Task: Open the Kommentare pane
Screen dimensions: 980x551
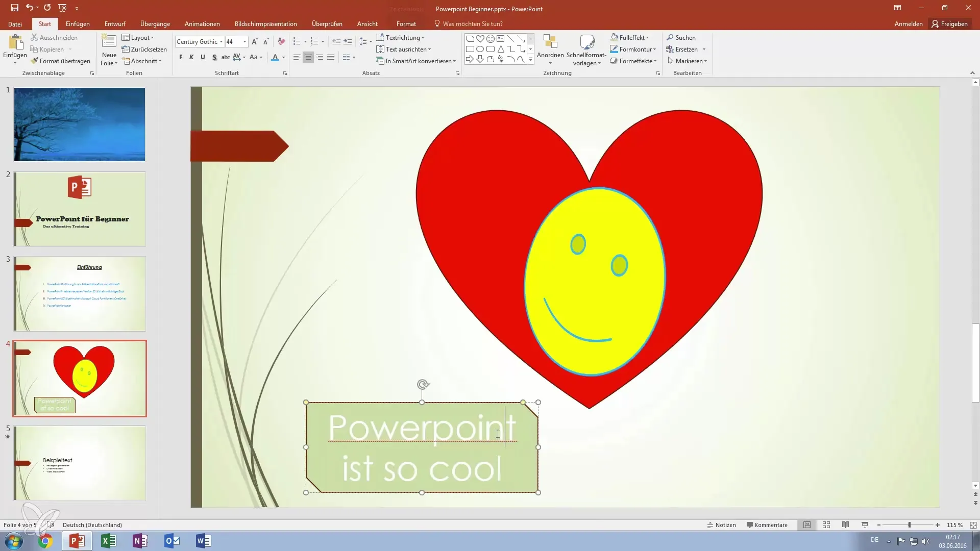Action: 767,525
